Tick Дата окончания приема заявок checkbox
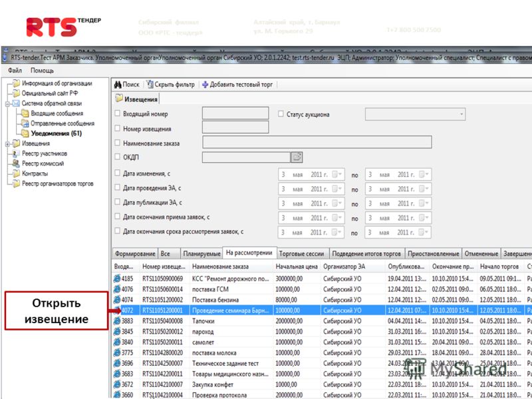Viewport: 532px width, 399px height. 118,217
